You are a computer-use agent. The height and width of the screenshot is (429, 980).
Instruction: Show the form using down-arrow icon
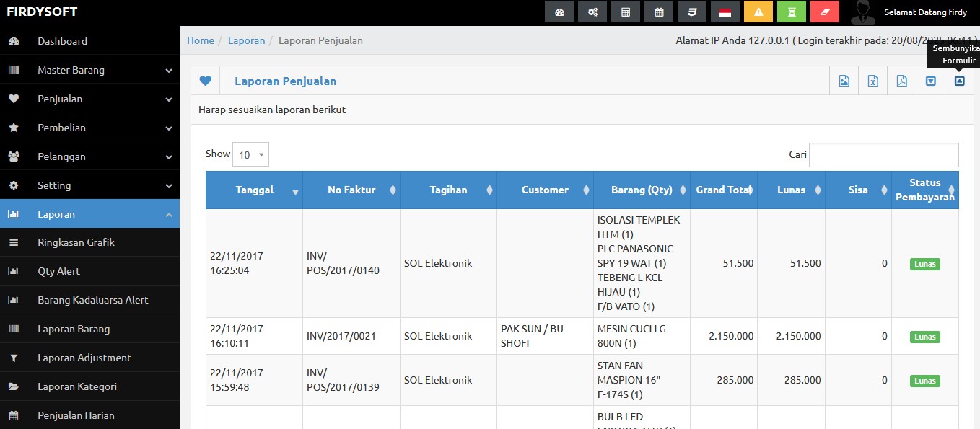[x=930, y=81]
